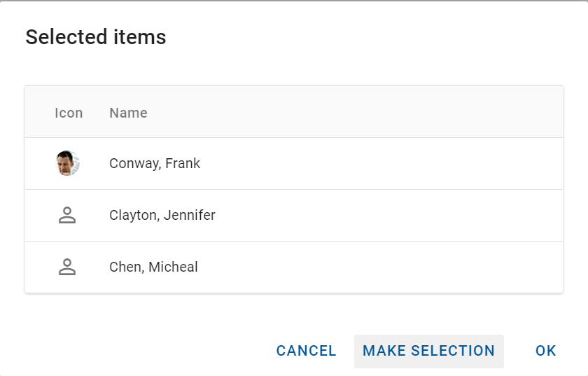Screen dimensions: 588x376
Task: Sort by the Name column header
Action: point(128,113)
